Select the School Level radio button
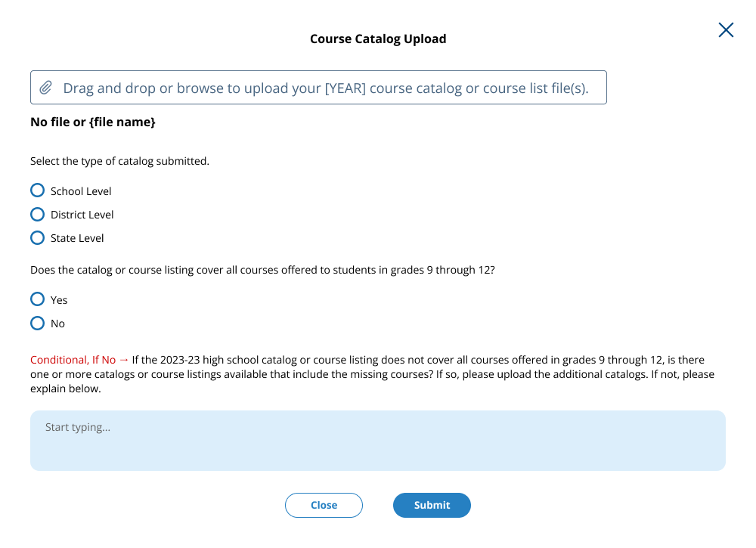 (x=37, y=190)
